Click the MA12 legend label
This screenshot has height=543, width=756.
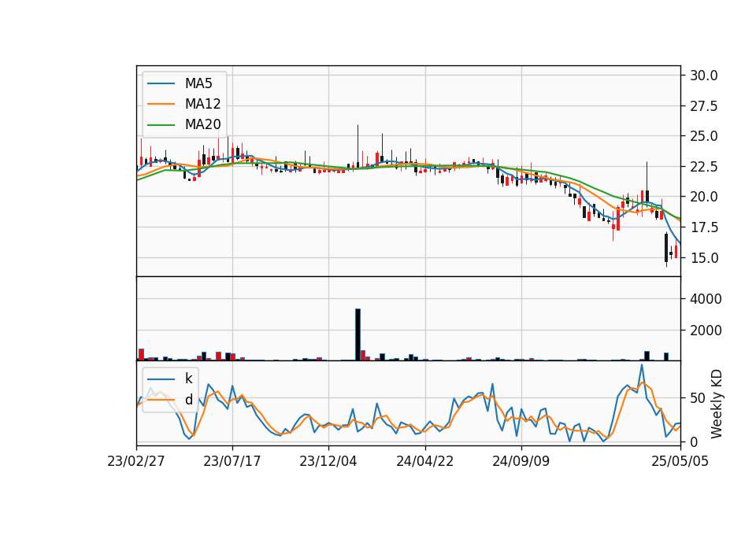pos(202,104)
